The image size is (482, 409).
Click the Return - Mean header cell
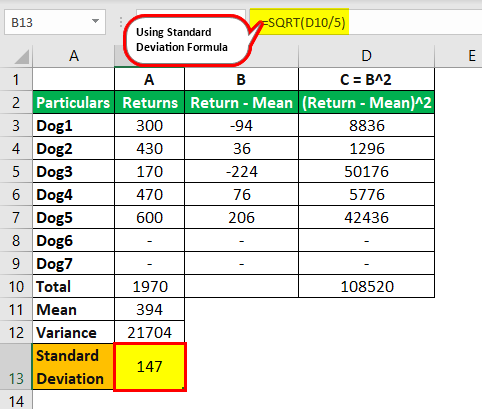pos(241,102)
